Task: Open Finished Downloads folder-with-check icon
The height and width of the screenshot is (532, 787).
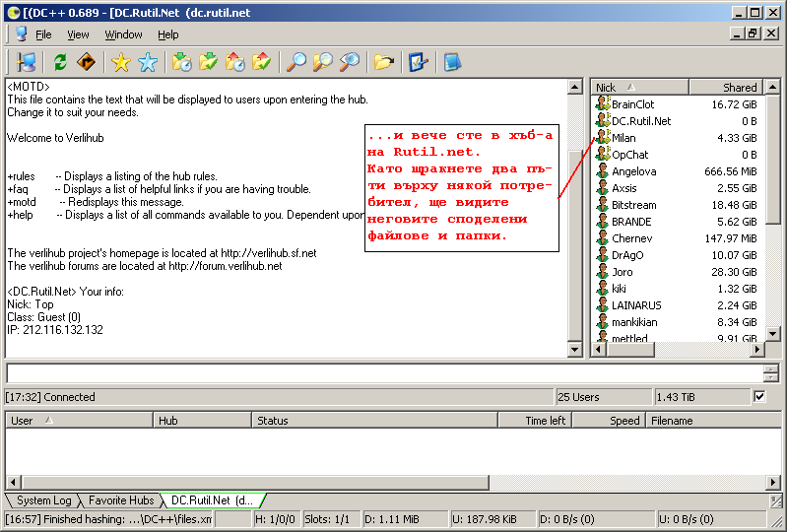Action: coord(208,62)
